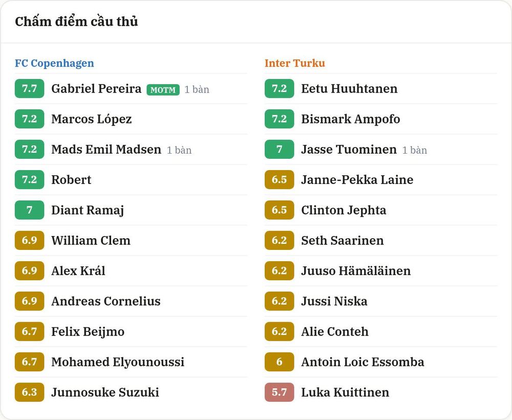512x420 pixels.
Task: Select player Marcos López
Action: [x=92, y=119]
